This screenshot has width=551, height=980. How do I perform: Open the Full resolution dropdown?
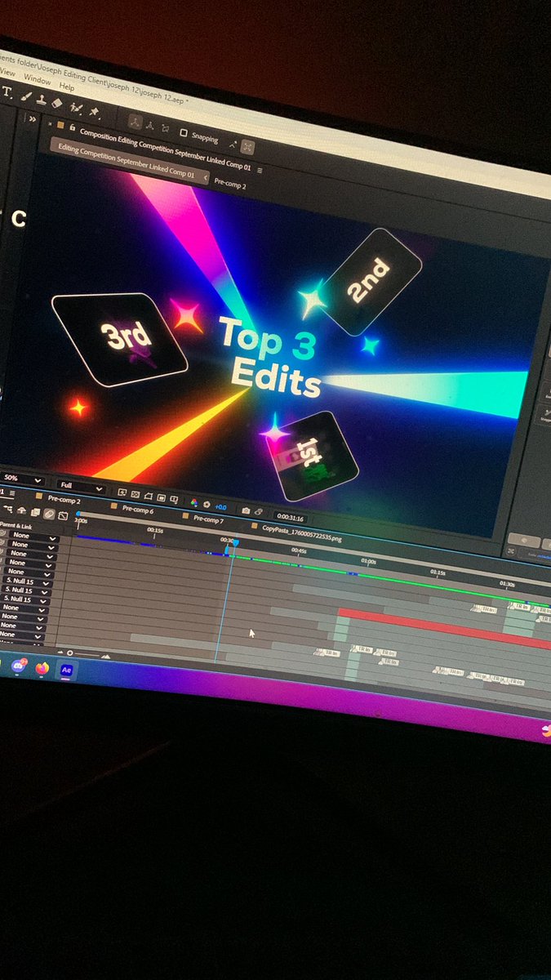(81, 486)
